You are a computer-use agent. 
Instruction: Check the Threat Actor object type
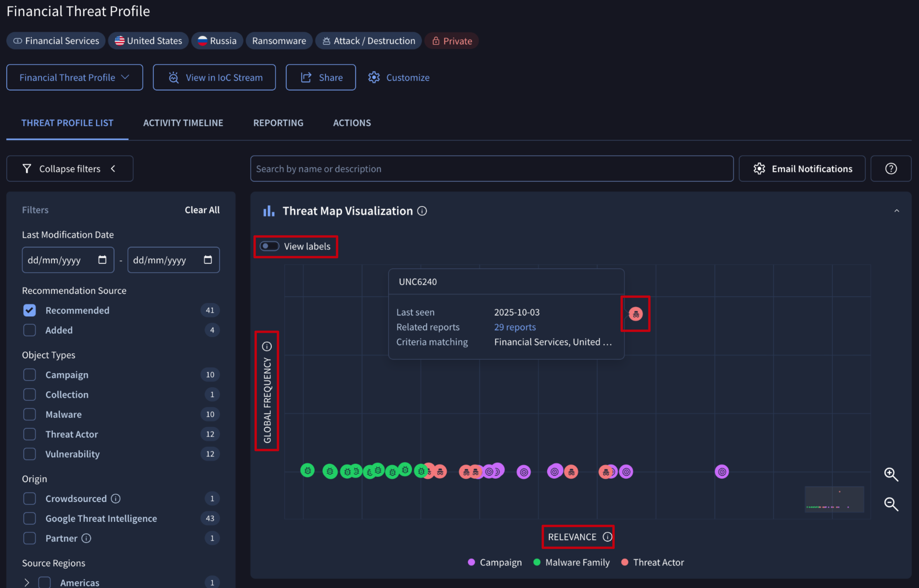click(x=30, y=434)
